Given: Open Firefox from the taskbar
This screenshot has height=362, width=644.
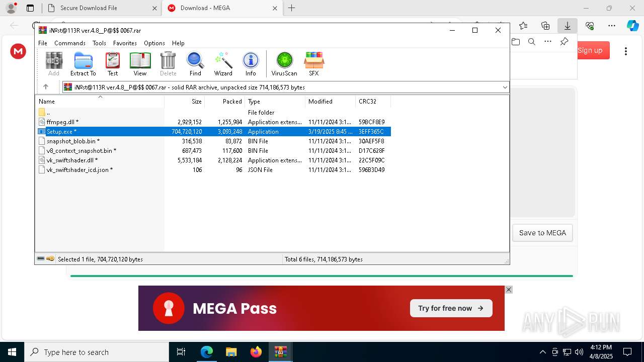Looking at the screenshot, I should pos(256,352).
